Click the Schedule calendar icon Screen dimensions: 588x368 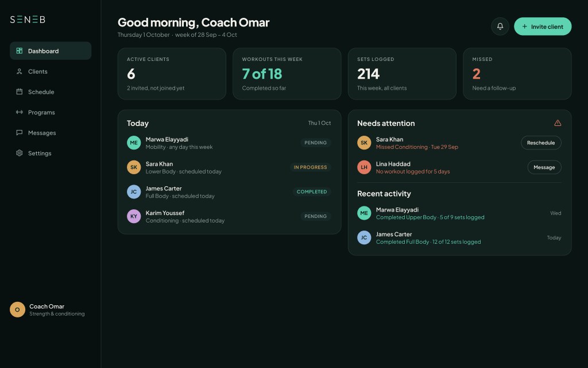pos(20,91)
